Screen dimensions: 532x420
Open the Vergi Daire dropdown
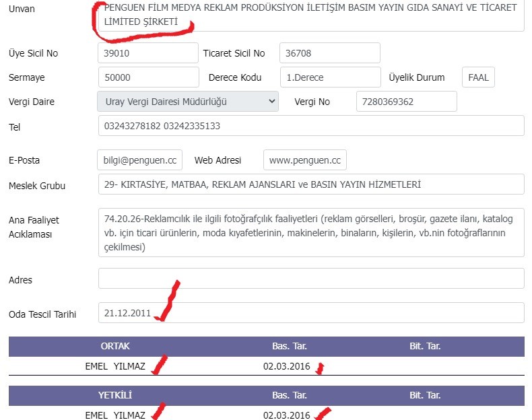coord(188,102)
